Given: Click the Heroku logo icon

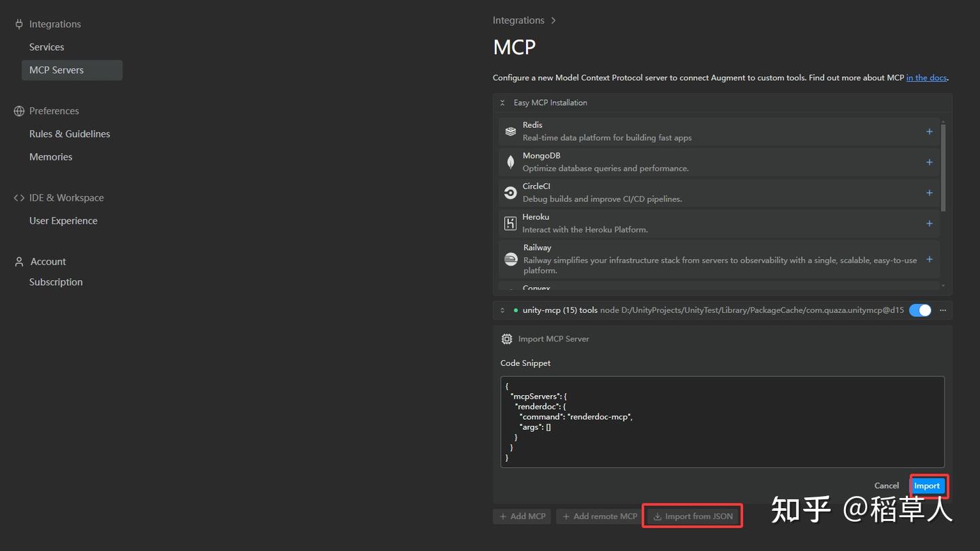Looking at the screenshot, I should (x=510, y=223).
